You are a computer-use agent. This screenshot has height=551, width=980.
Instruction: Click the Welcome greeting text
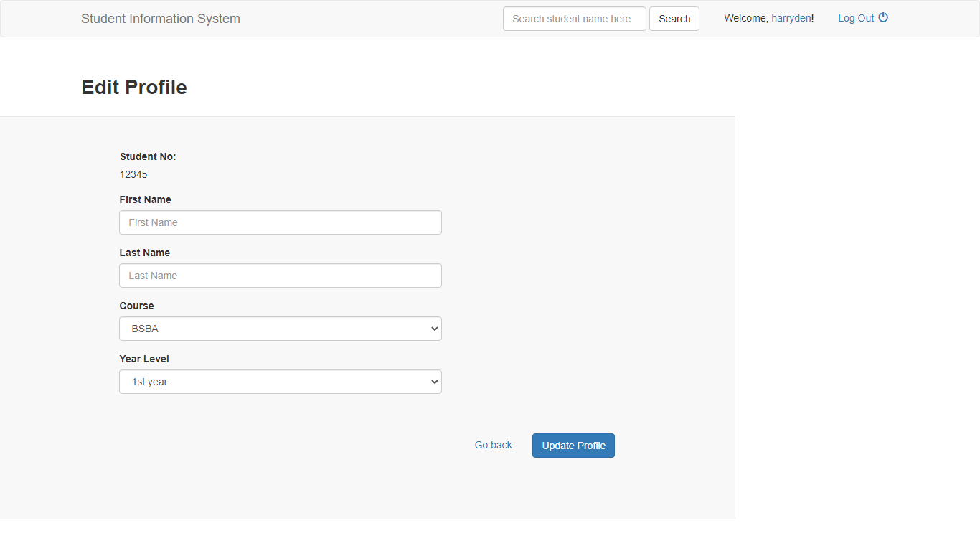(x=746, y=18)
